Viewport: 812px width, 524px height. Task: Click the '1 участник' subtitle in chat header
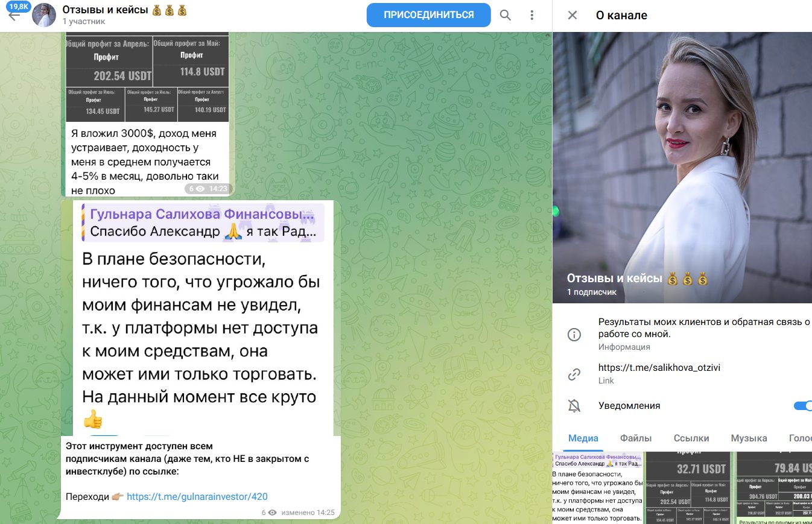pos(84,22)
